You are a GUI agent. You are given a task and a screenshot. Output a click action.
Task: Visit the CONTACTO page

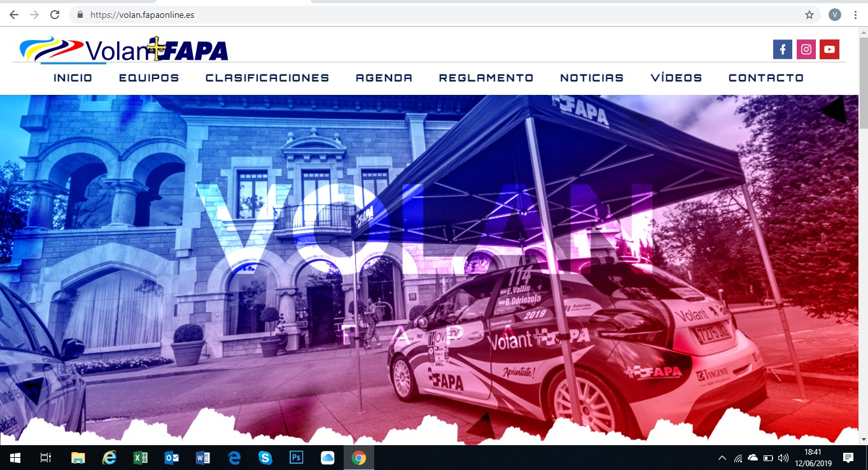(x=766, y=78)
